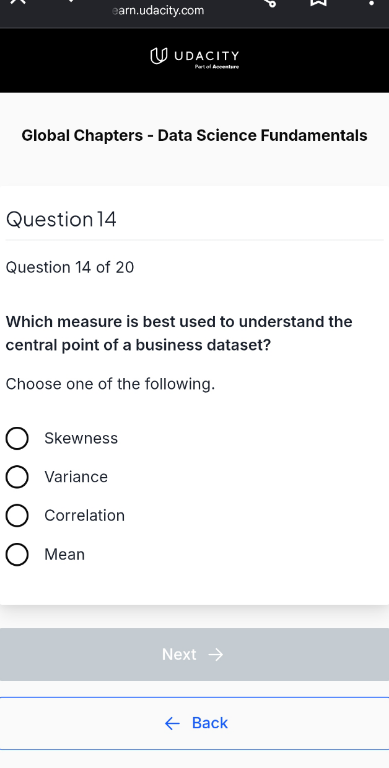389x768 pixels.
Task: Click Choose one of the following text
Action: [x=110, y=384]
